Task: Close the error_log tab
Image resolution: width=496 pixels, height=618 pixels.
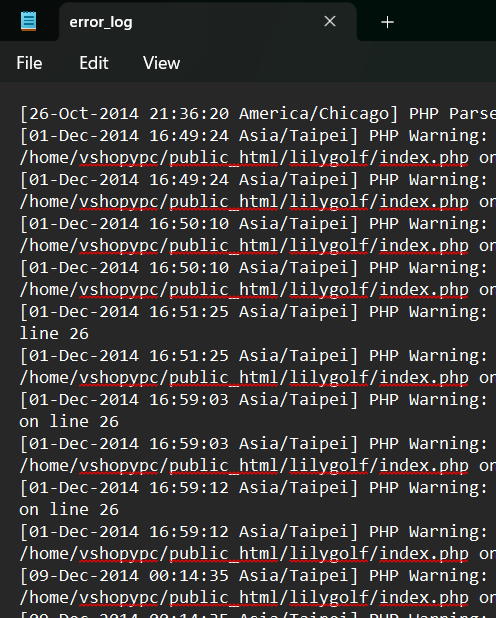Action: pyautogui.click(x=330, y=21)
